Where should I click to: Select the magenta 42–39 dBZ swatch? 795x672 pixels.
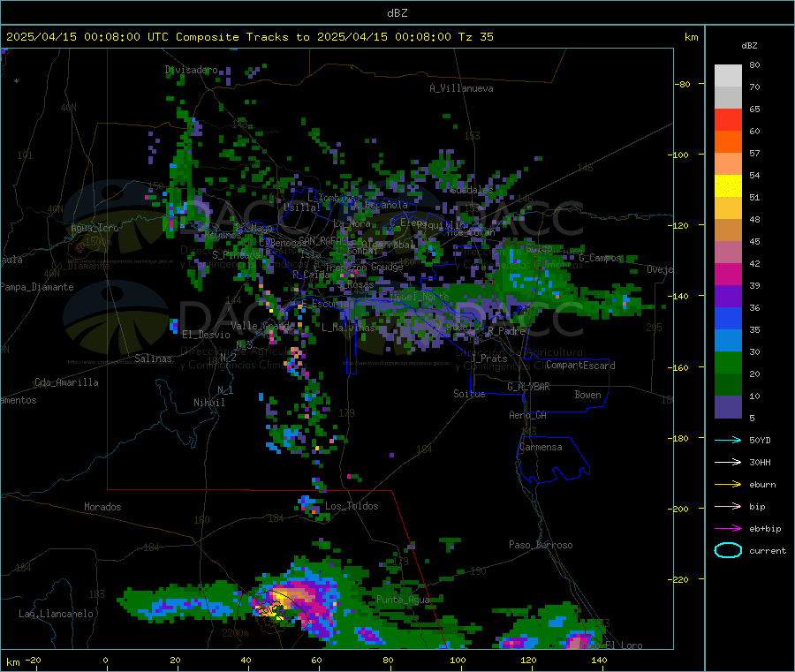[x=728, y=274]
